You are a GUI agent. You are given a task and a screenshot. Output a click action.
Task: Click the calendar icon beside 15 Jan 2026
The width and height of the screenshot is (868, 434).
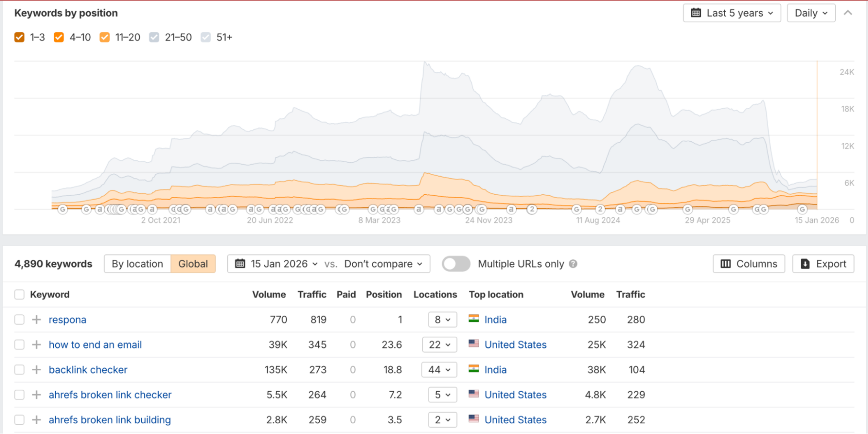(x=240, y=264)
